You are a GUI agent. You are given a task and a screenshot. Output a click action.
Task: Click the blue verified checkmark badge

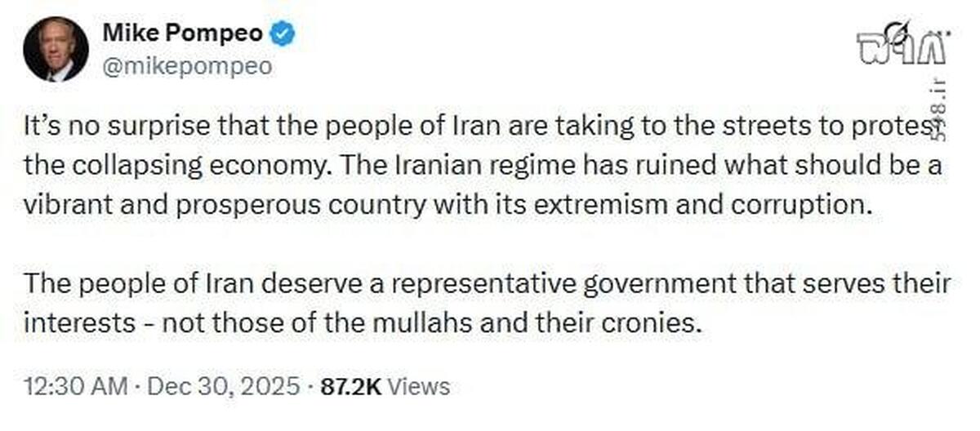coord(283,35)
